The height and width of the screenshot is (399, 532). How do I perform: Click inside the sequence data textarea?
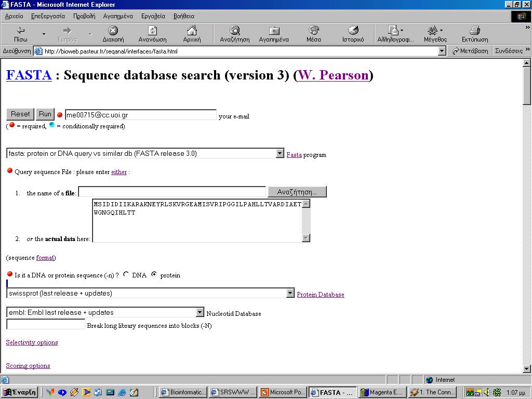197,220
